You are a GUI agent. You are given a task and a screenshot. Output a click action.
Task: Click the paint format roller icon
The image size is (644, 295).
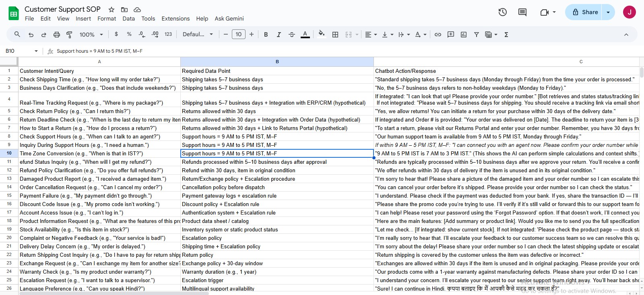point(69,35)
